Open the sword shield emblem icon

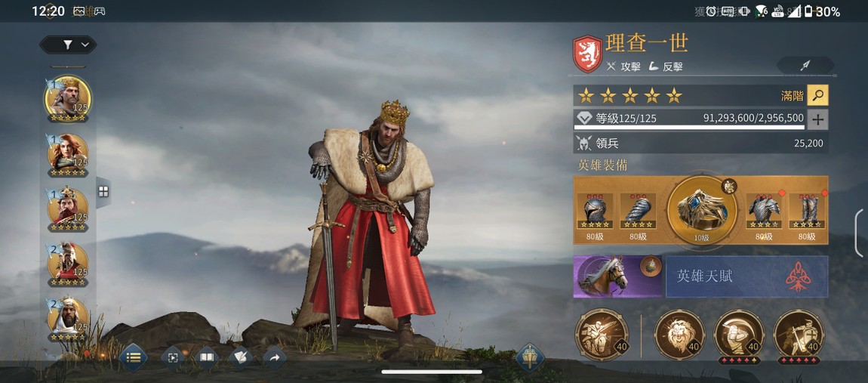click(530, 357)
